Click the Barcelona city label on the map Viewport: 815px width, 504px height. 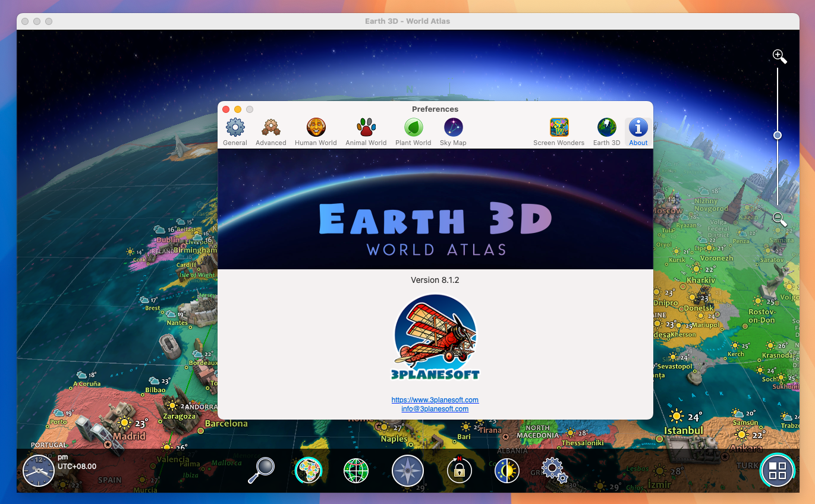click(226, 424)
